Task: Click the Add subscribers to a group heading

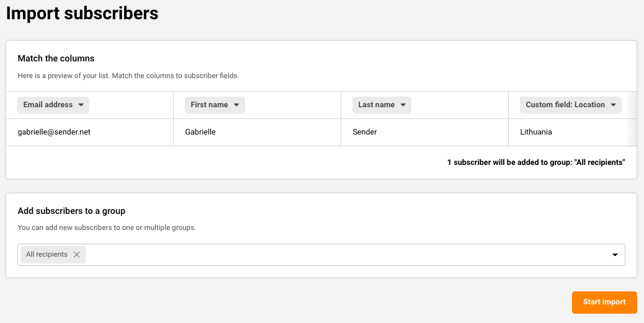Action: click(x=71, y=211)
